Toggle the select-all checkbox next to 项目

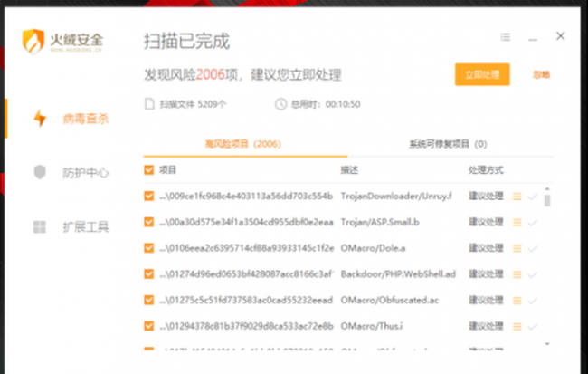pyautogui.click(x=149, y=170)
